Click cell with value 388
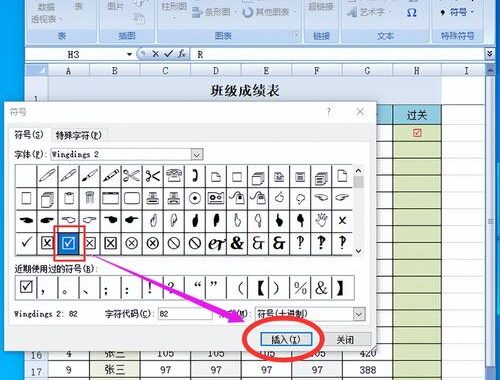This screenshot has height=380, width=500. [x=367, y=370]
